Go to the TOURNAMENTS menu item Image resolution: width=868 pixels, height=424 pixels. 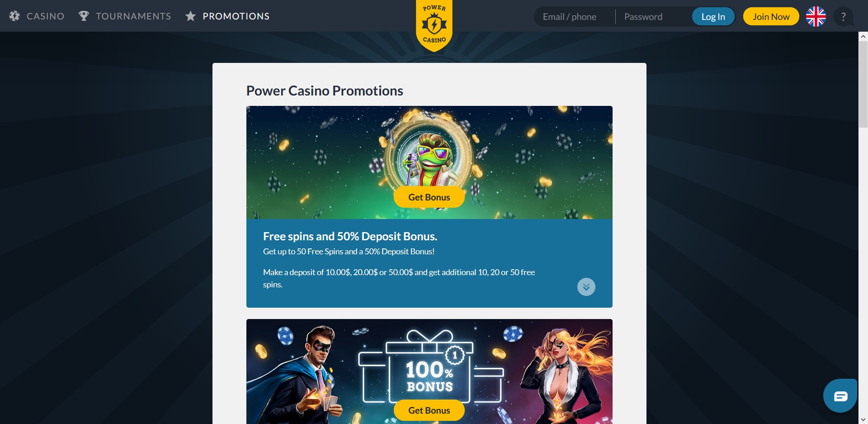[133, 16]
